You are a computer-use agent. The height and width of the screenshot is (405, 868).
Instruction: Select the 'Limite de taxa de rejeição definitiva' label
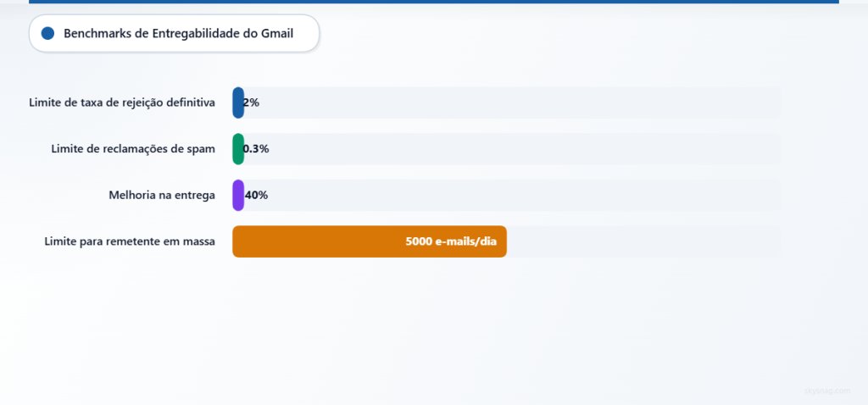coord(121,103)
